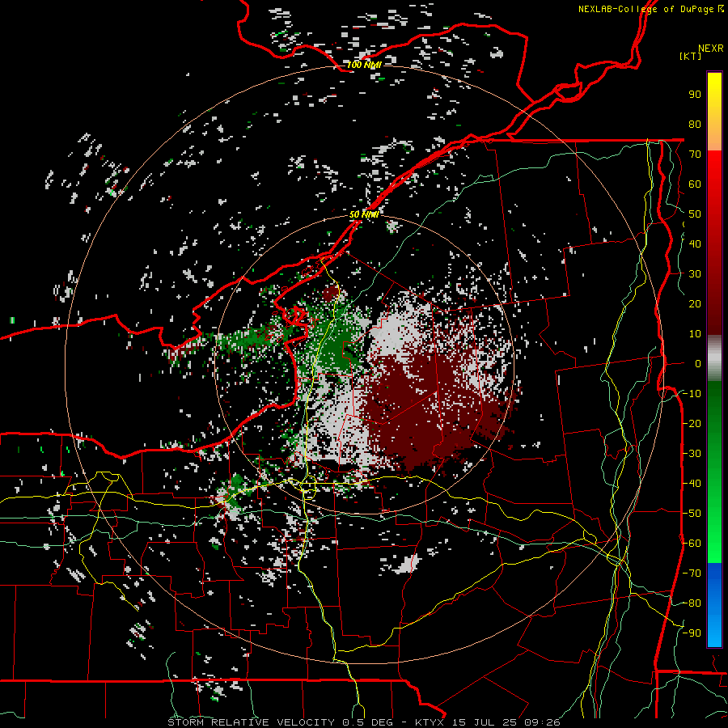
Task: Select the -60 value on velocity scale
Action: click(x=692, y=544)
